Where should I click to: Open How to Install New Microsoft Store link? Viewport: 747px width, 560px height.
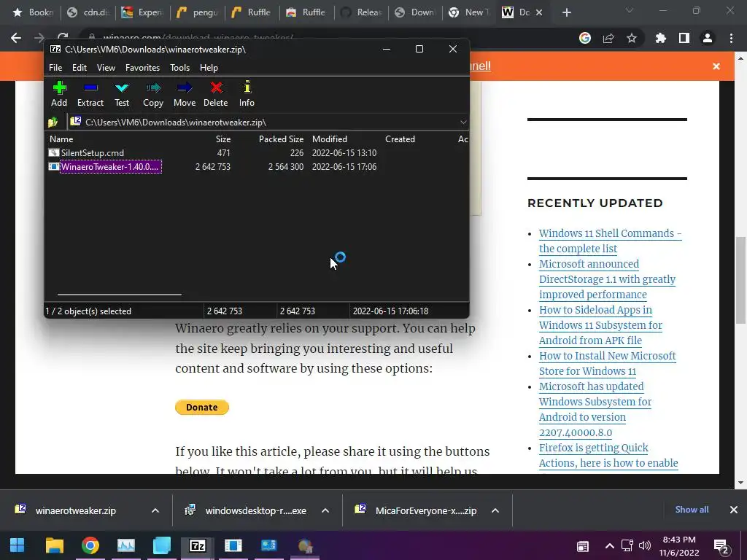[608, 363]
